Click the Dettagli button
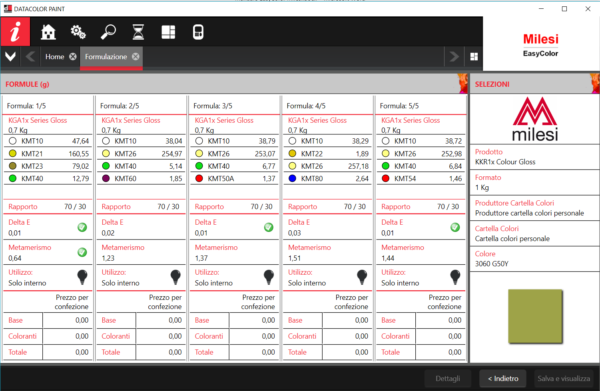The height and width of the screenshot is (391, 600). click(448, 378)
